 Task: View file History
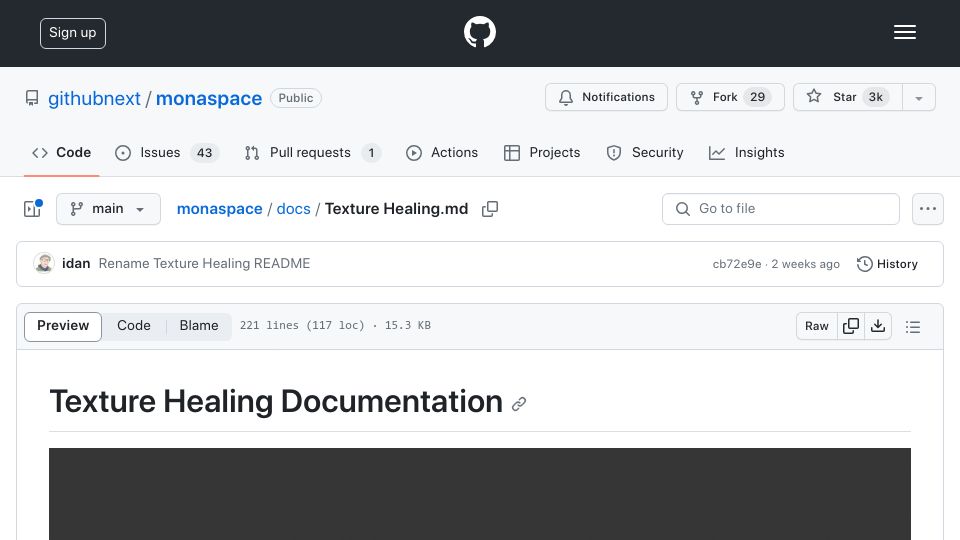(x=887, y=264)
